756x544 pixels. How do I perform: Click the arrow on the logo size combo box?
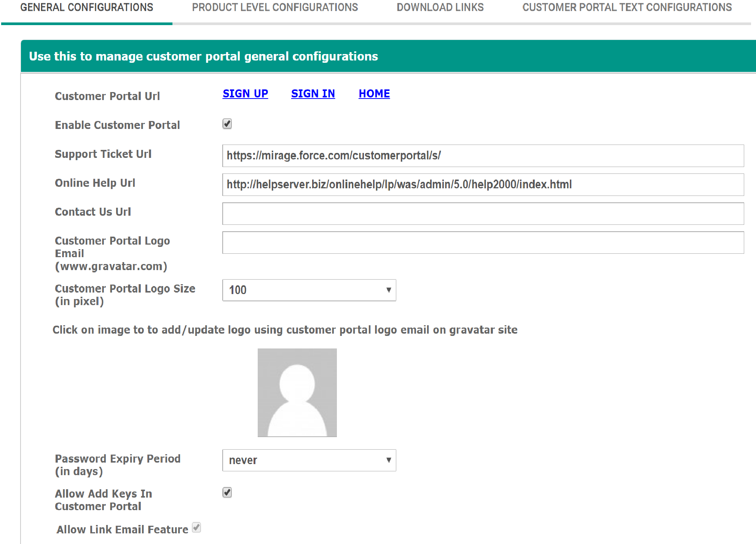(388, 290)
